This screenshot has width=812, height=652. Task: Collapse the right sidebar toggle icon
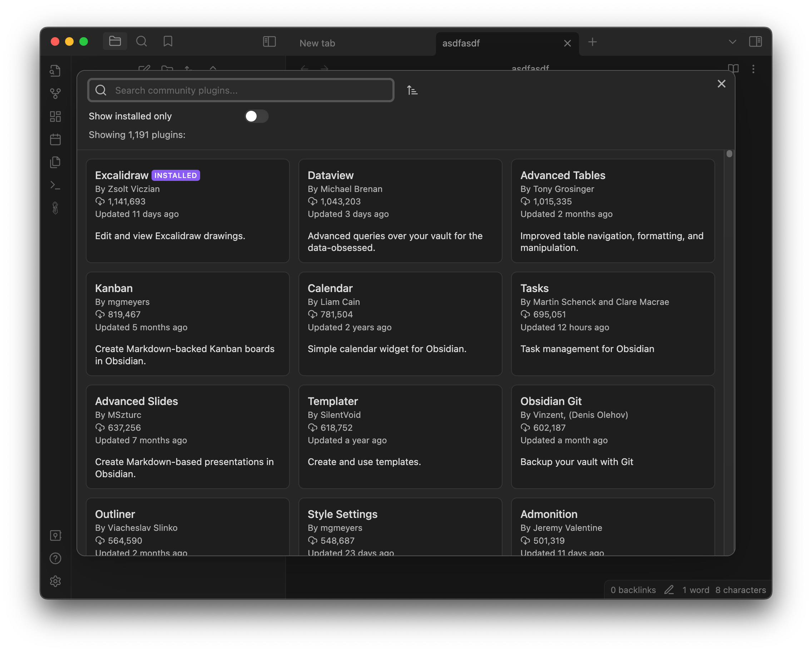pyautogui.click(x=755, y=41)
